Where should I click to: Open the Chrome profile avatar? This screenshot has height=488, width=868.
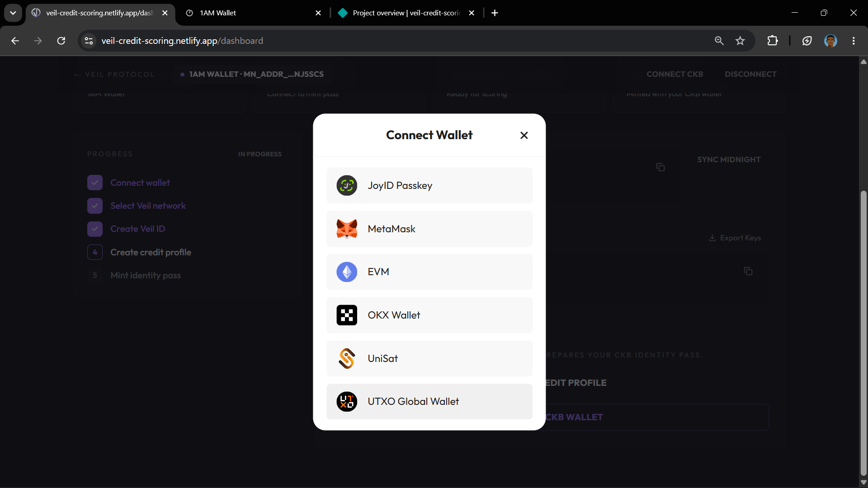tap(830, 41)
